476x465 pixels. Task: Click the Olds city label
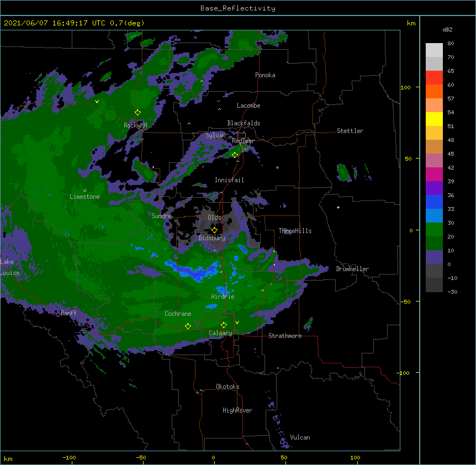coord(214,218)
